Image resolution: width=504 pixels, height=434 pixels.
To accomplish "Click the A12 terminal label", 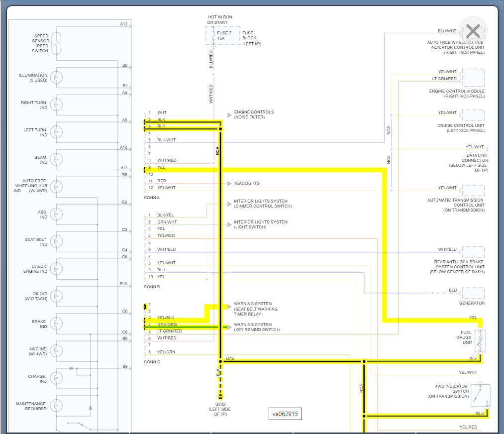I will point(124,24).
